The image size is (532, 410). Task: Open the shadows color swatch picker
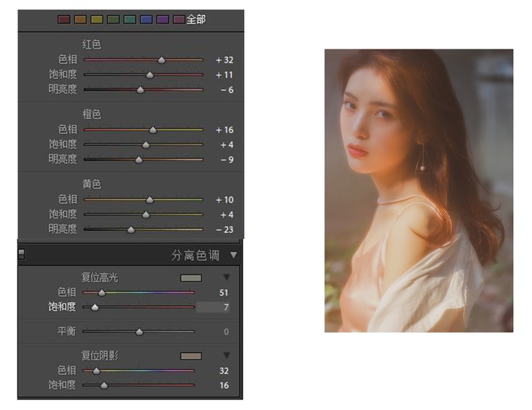191,356
